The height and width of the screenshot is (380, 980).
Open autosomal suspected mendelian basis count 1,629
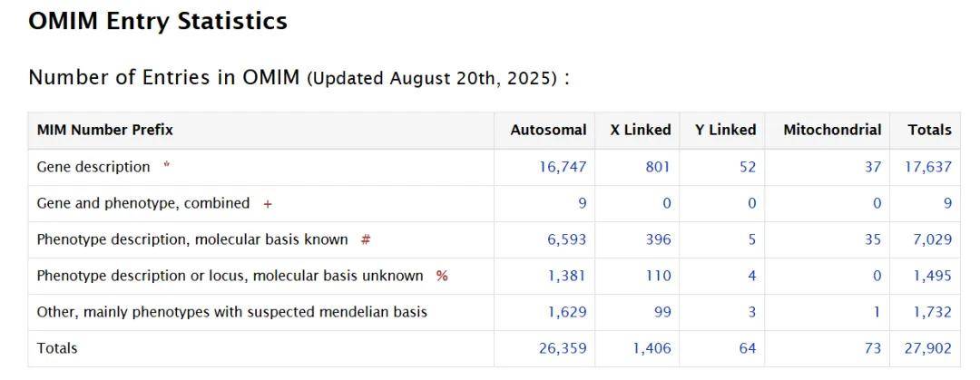[x=566, y=312]
